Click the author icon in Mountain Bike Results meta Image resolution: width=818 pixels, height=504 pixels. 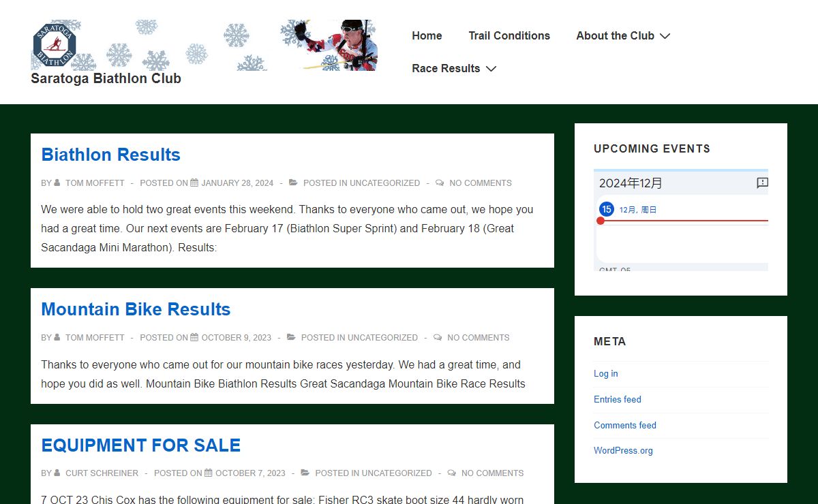click(57, 337)
